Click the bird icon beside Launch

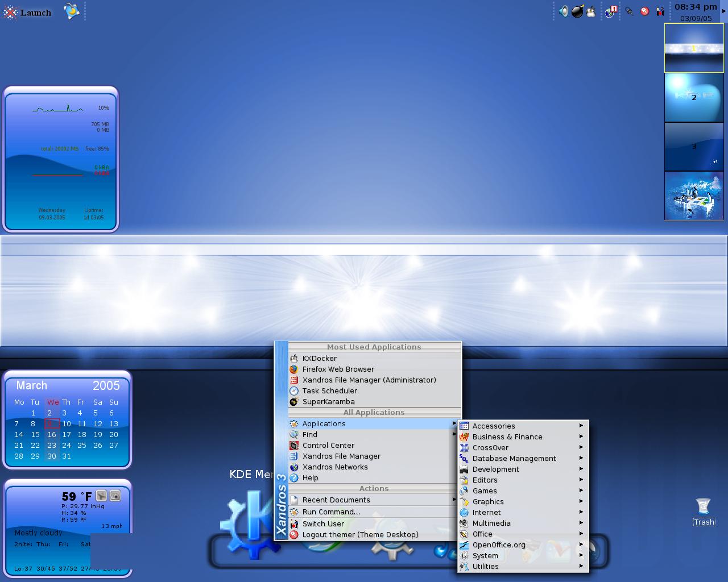click(x=71, y=11)
